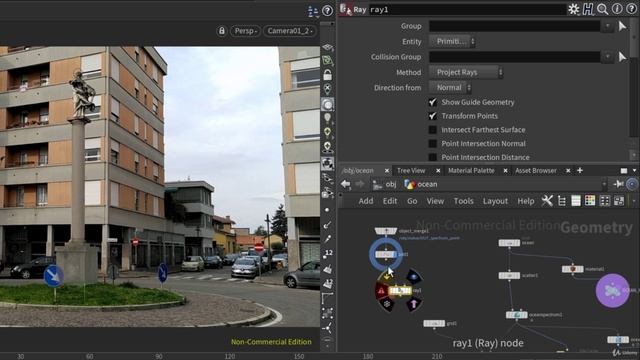Screen dimensions: 640x360
Task: Switch network to list tree mode icon
Action: 562,201
